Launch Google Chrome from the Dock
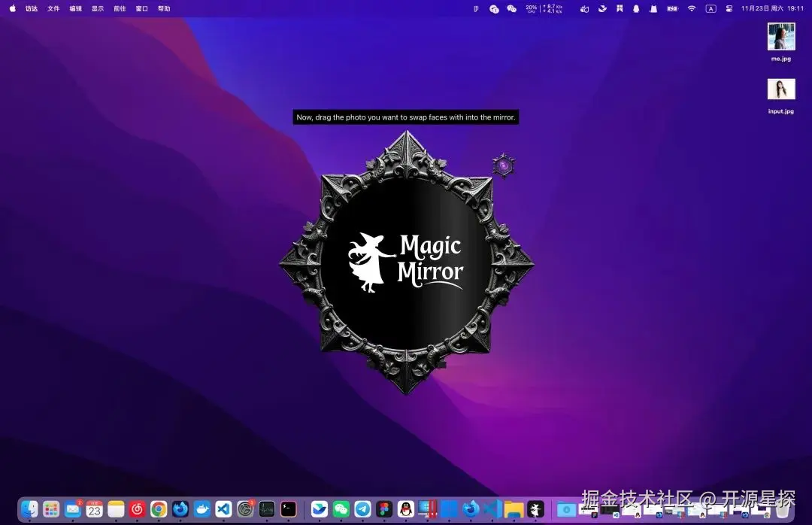 point(159,509)
